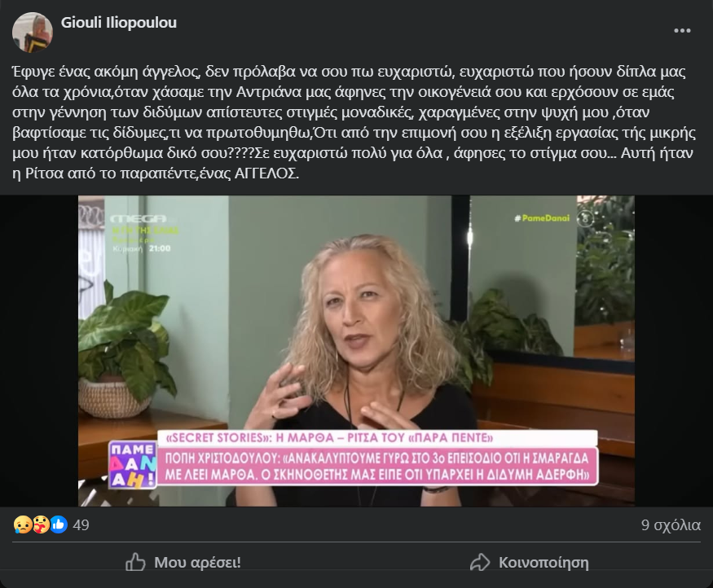Click the thumbs-up icon beside Μου αρέσει
Image resolution: width=713 pixels, height=588 pixels.
[x=135, y=562]
